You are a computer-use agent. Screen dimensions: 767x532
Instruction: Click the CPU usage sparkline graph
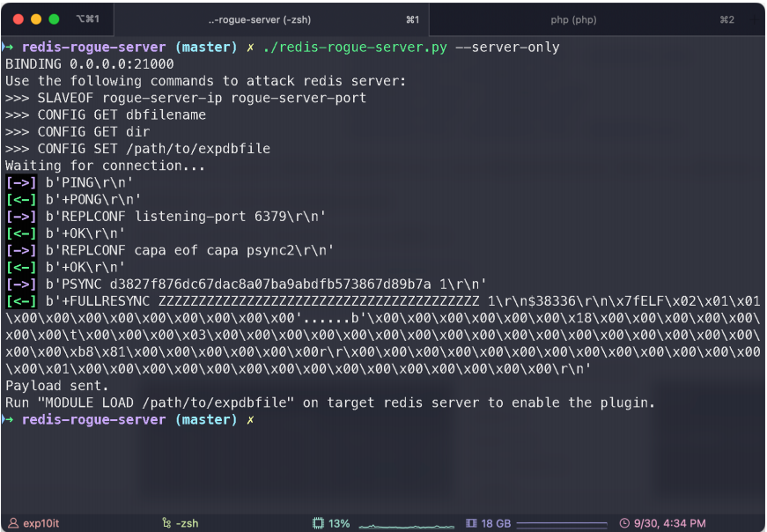(x=407, y=526)
